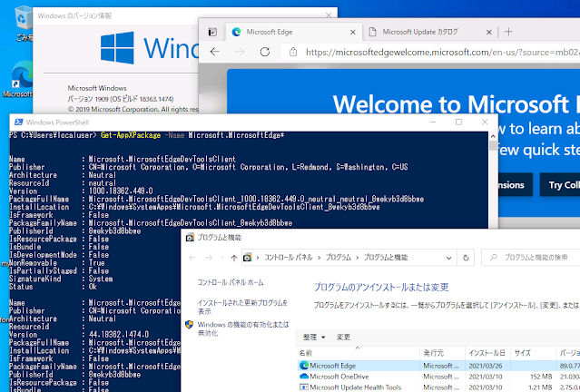580x392 pixels.
Task: Click the Microsoft Edge program icon in list
Action: 304,366
